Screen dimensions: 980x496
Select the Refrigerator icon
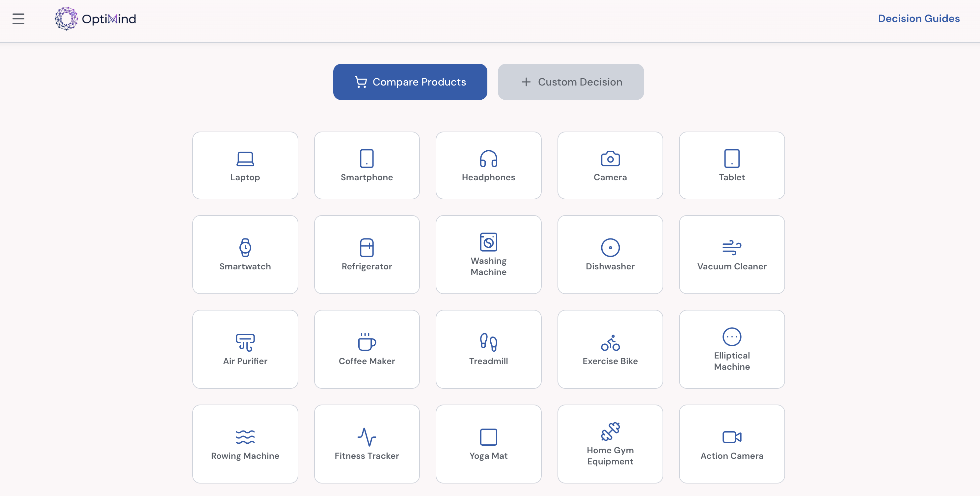(x=367, y=248)
